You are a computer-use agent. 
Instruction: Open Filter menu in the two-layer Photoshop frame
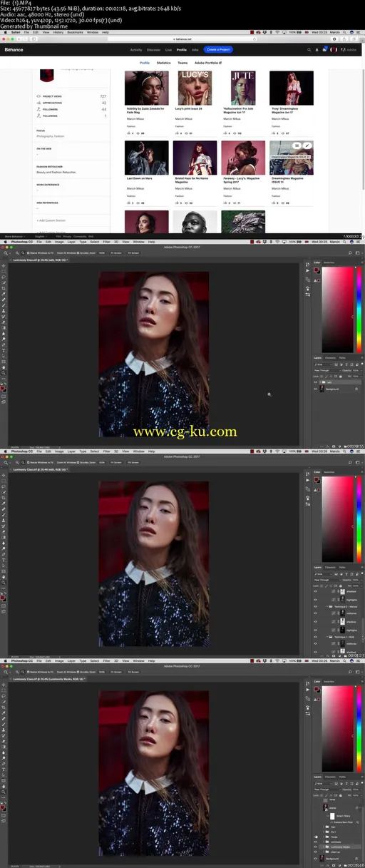108,242
